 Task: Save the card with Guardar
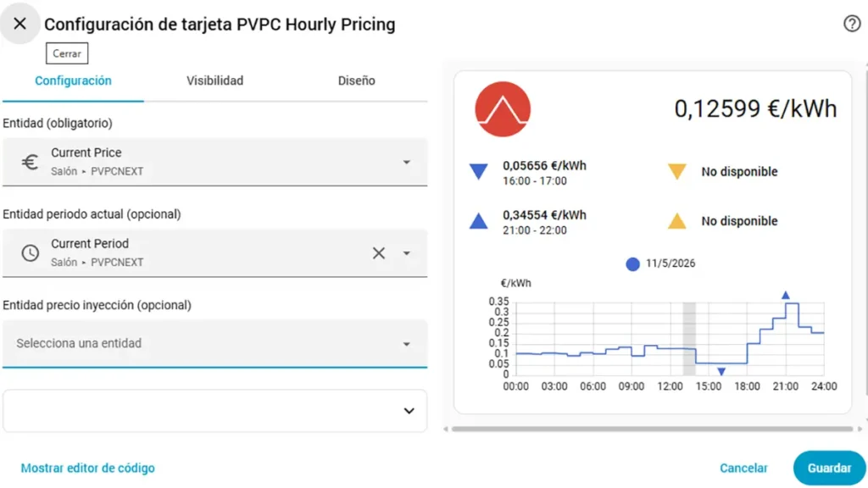tap(829, 468)
